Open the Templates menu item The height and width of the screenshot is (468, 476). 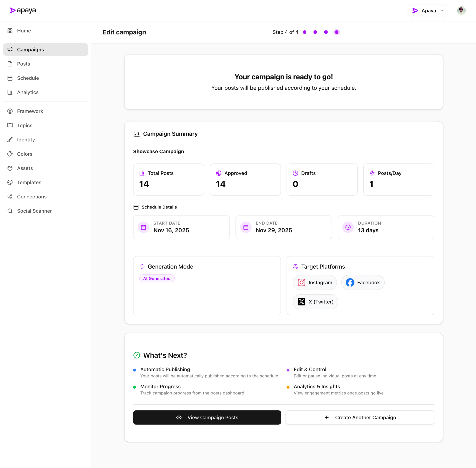coord(29,182)
